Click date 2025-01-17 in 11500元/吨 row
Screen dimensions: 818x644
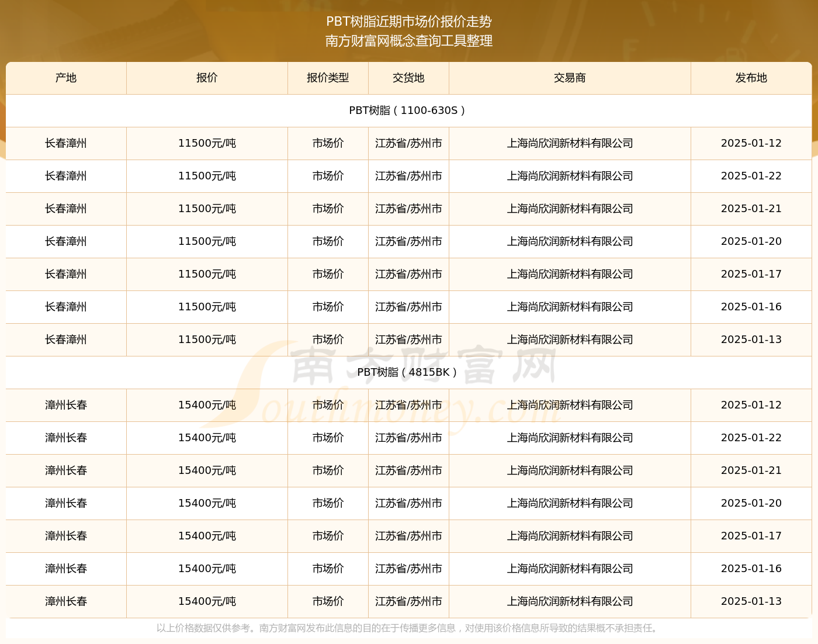click(x=751, y=274)
